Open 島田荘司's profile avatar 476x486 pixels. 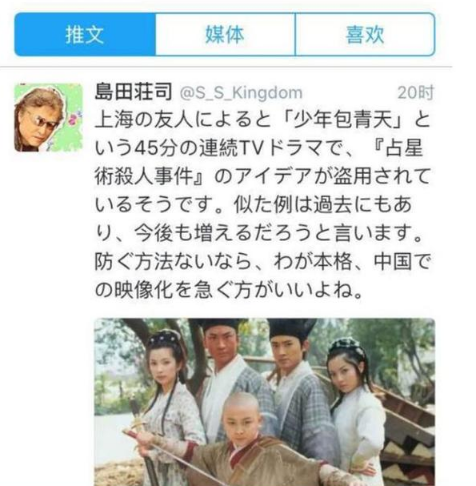[x=48, y=117]
